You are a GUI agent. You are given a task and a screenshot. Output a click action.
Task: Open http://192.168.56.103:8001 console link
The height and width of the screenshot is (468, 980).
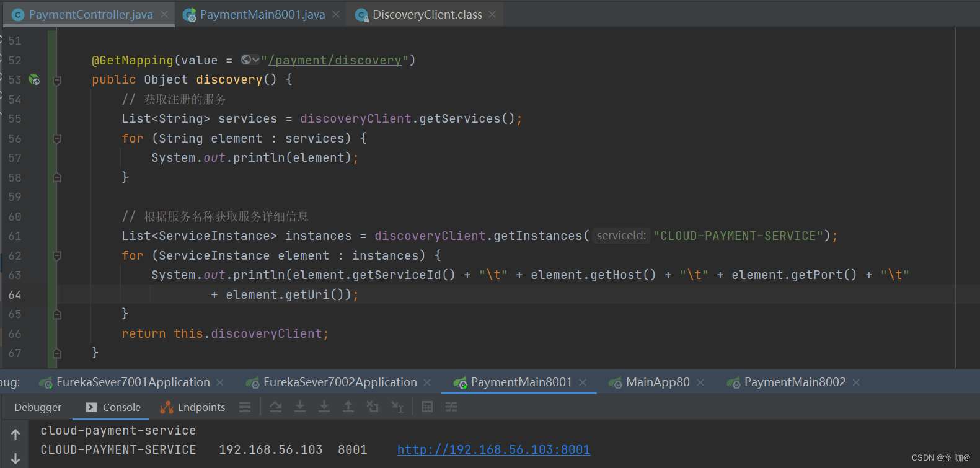[x=494, y=449]
